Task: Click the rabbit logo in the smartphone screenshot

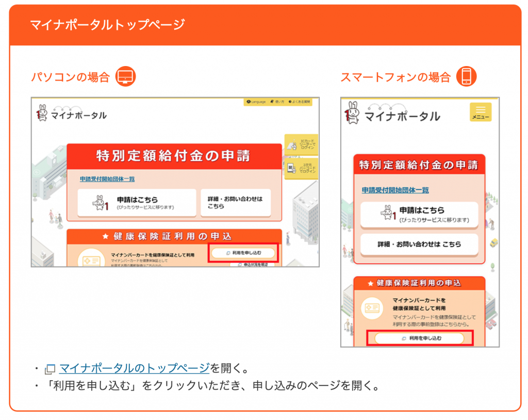Action: coord(353,113)
